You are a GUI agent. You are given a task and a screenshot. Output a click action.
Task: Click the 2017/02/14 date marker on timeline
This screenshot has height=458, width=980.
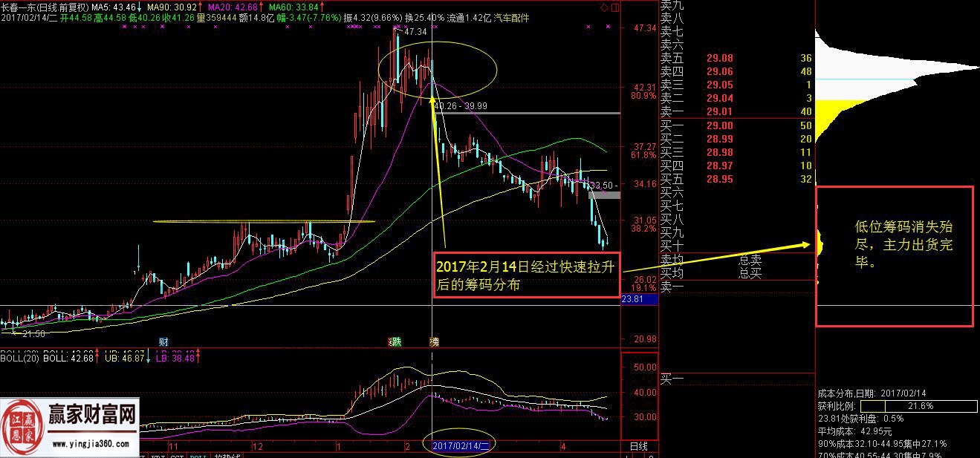pos(461,445)
